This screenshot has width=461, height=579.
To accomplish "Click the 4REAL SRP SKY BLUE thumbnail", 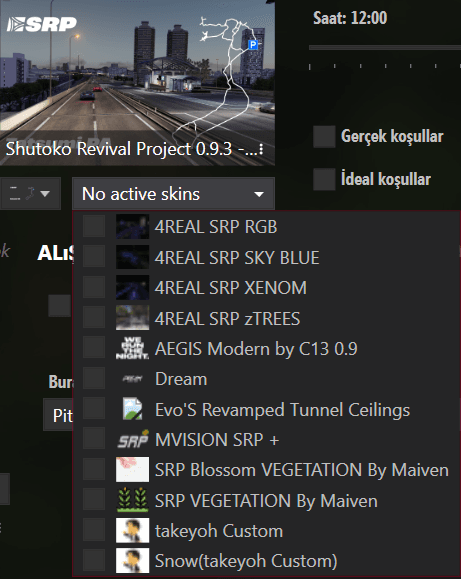I will 132,257.
